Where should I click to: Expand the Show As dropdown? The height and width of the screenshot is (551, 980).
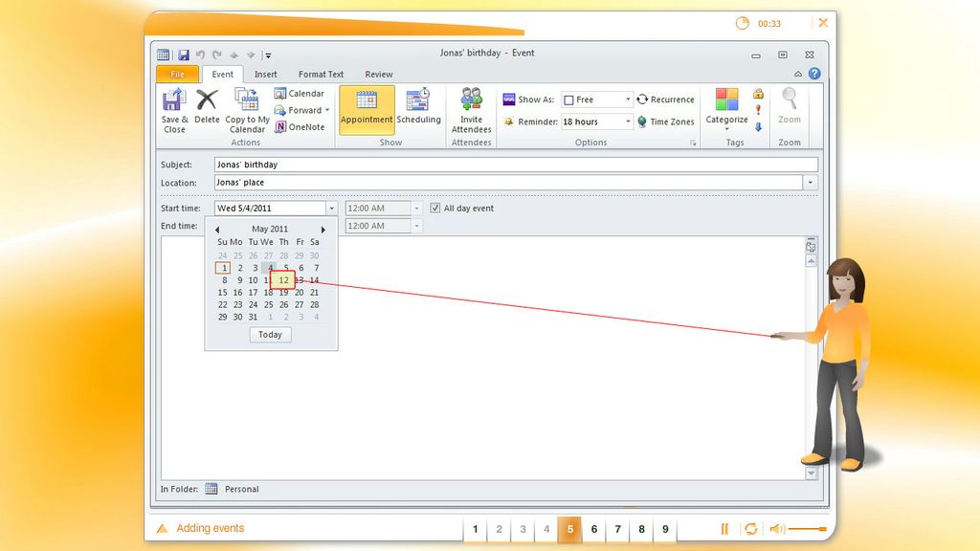point(628,99)
